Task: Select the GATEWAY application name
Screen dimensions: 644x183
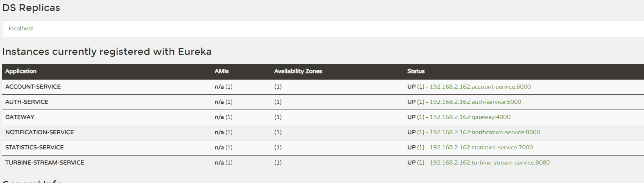Action: pos(20,117)
